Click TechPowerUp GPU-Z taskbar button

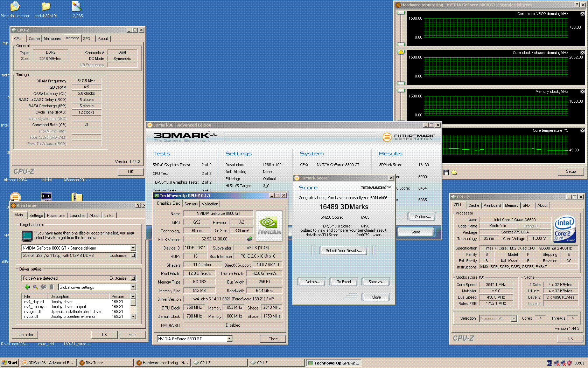tap(334, 363)
